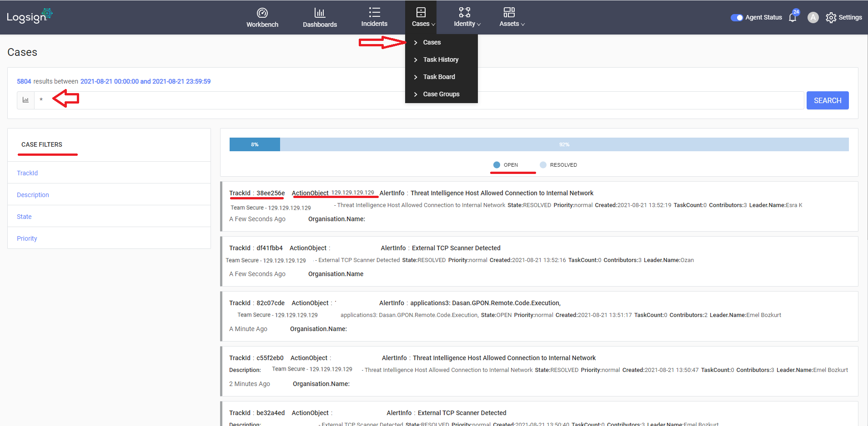Image resolution: width=868 pixels, height=426 pixels.
Task: Click State:OPEN in 82c07cde case
Action: point(496,315)
